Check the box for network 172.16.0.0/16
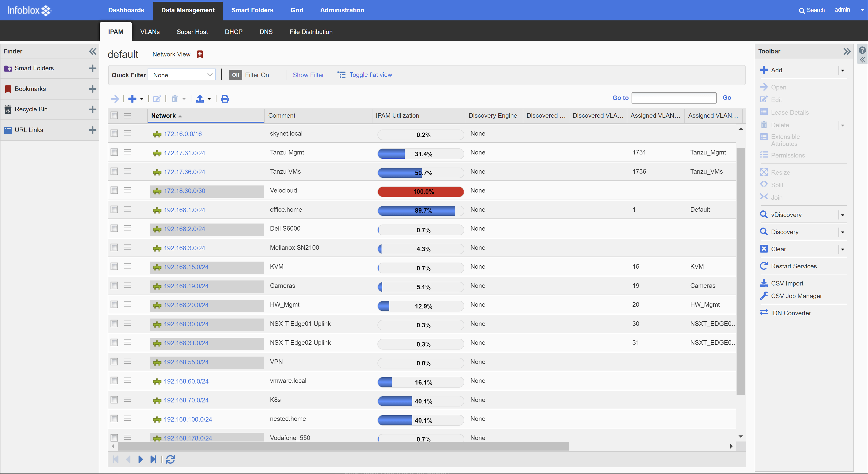This screenshot has height=474, width=868. tap(115, 134)
